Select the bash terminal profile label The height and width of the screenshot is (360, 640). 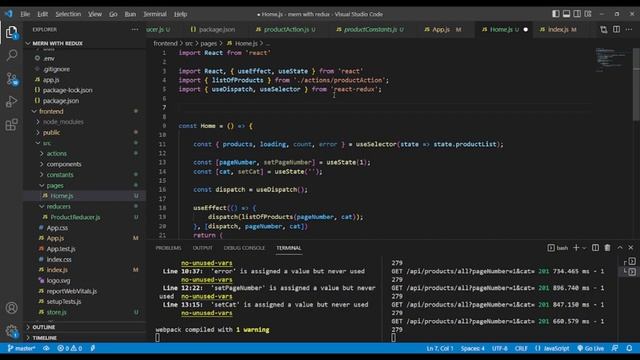click(558, 248)
